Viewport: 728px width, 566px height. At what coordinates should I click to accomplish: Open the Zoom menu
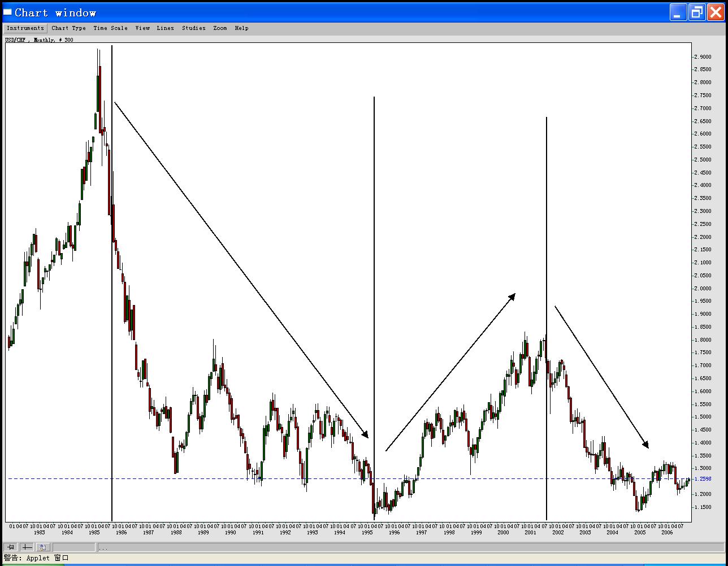click(x=220, y=28)
